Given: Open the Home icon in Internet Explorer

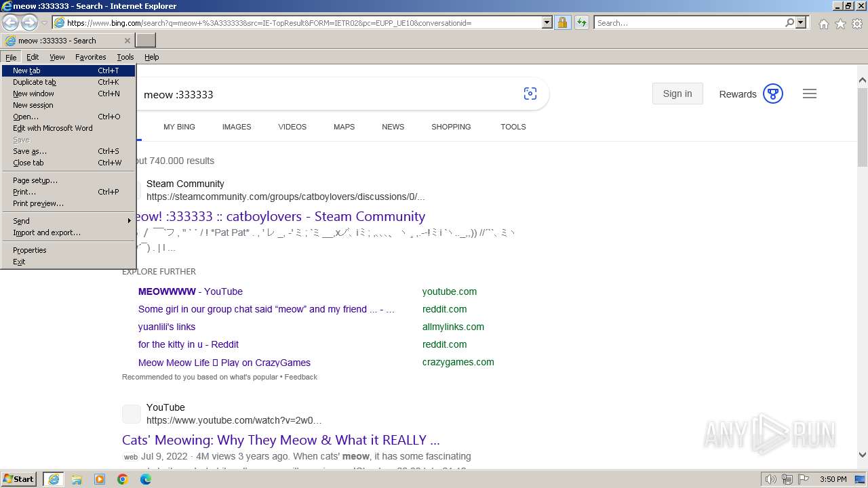Looking at the screenshot, I should (823, 24).
